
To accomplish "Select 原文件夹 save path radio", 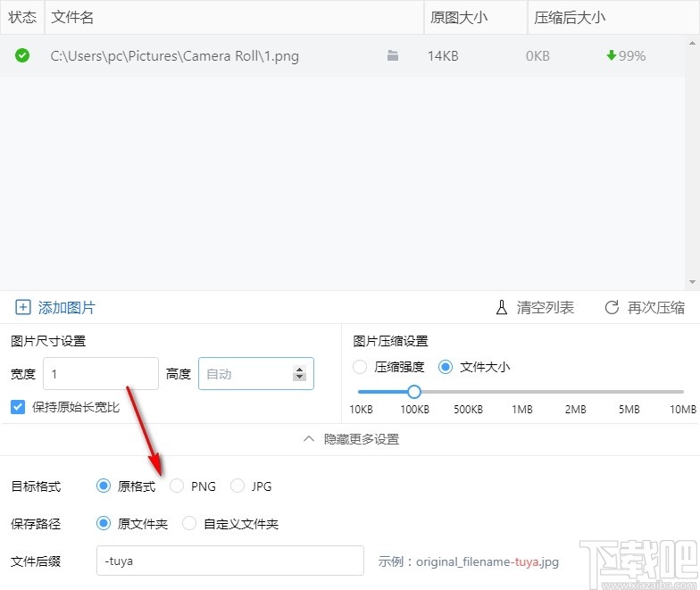I will tap(104, 523).
